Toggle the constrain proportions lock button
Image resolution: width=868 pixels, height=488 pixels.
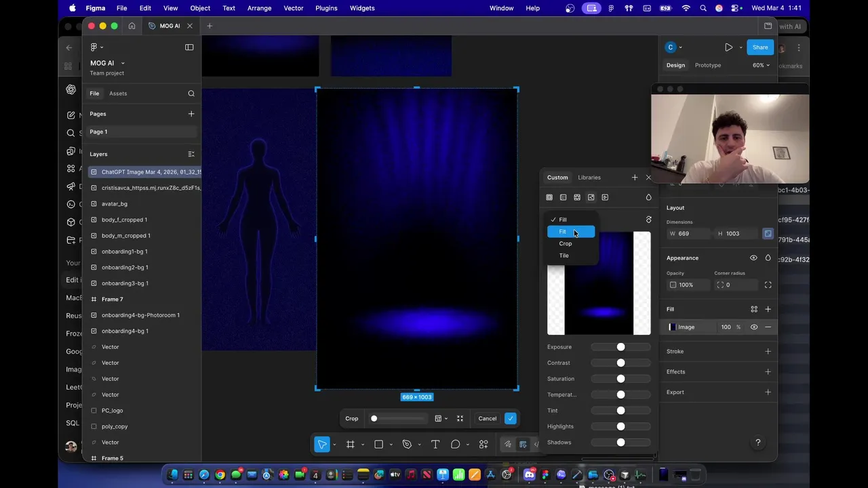coord(768,234)
